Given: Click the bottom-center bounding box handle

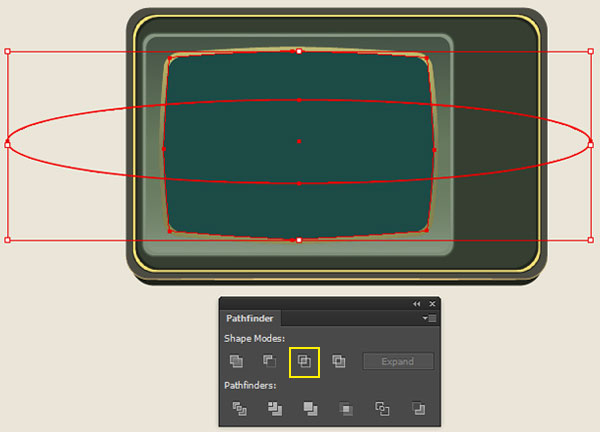Looking at the screenshot, I should pyautogui.click(x=299, y=240).
